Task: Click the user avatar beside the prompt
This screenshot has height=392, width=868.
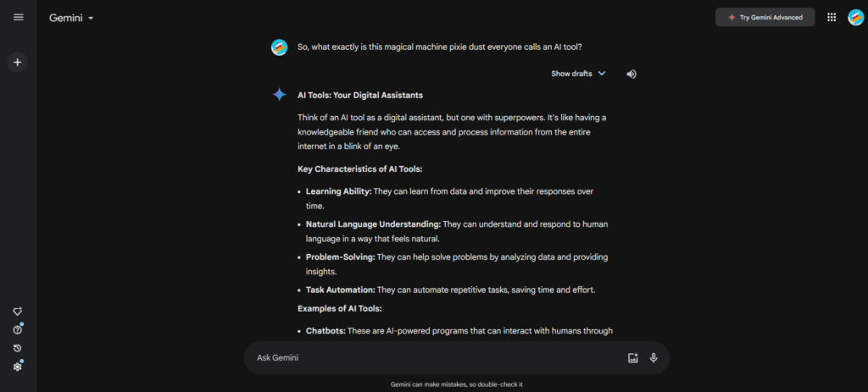Action: (279, 47)
